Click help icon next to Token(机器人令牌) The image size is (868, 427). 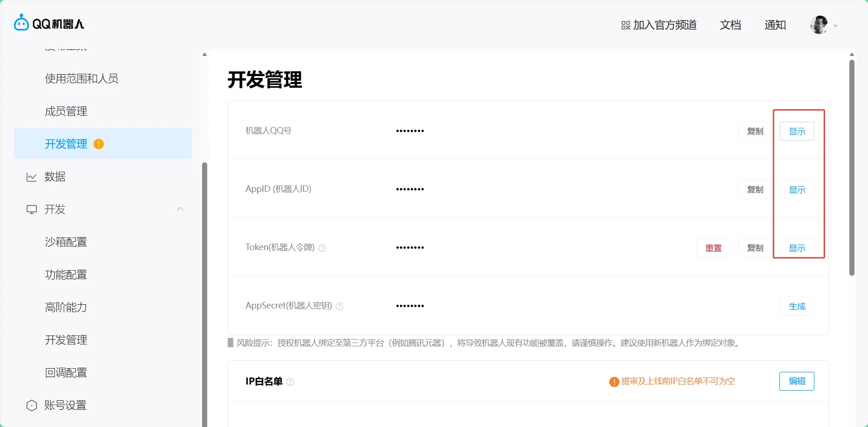322,248
